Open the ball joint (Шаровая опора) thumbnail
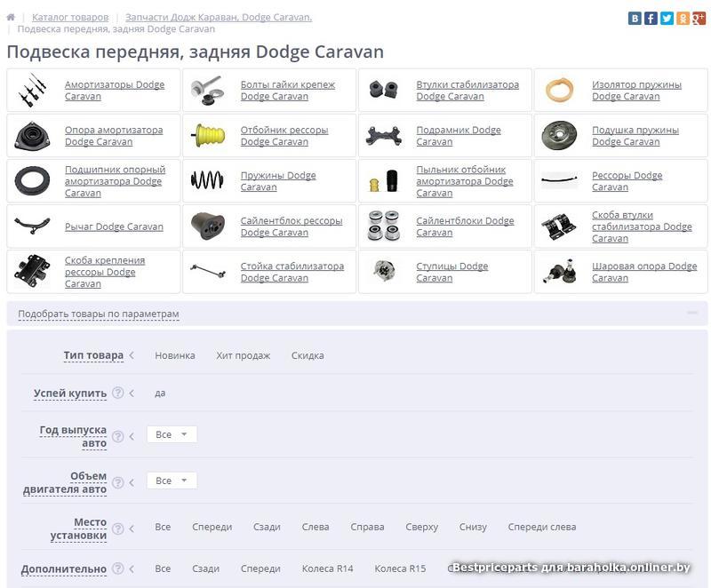Viewport: 711px width, 588px height. click(x=560, y=271)
